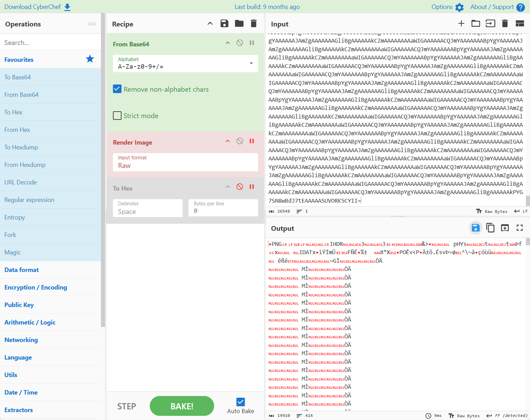Open the Render Image input format dropdown
Viewport: 530px width, 420px height.
point(185,162)
